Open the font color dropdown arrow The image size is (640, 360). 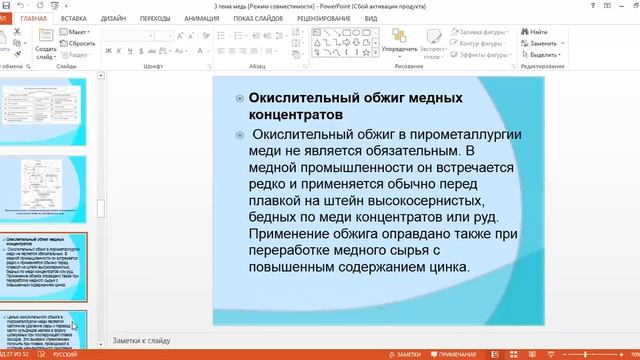pos(208,51)
